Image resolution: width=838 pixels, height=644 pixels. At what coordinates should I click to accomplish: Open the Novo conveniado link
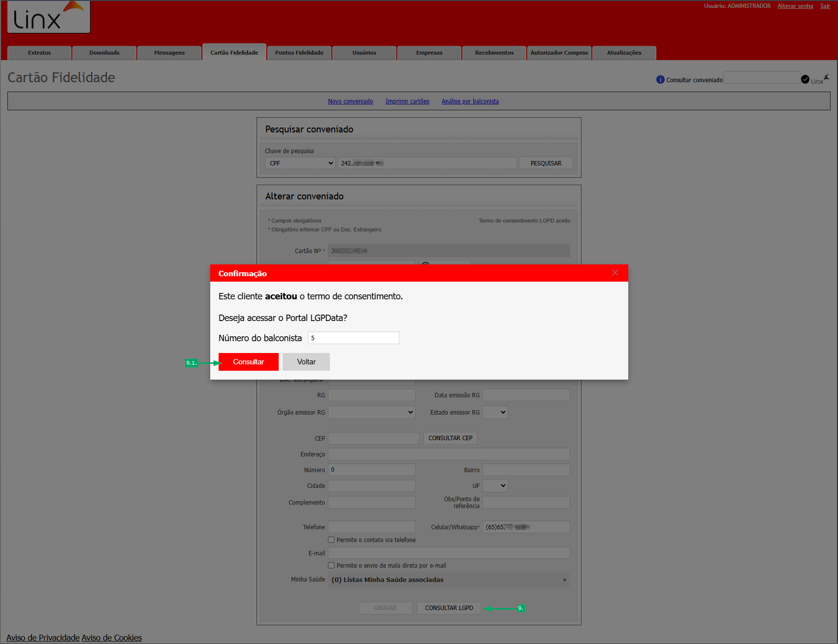pyautogui.click(x=351, y=101)
